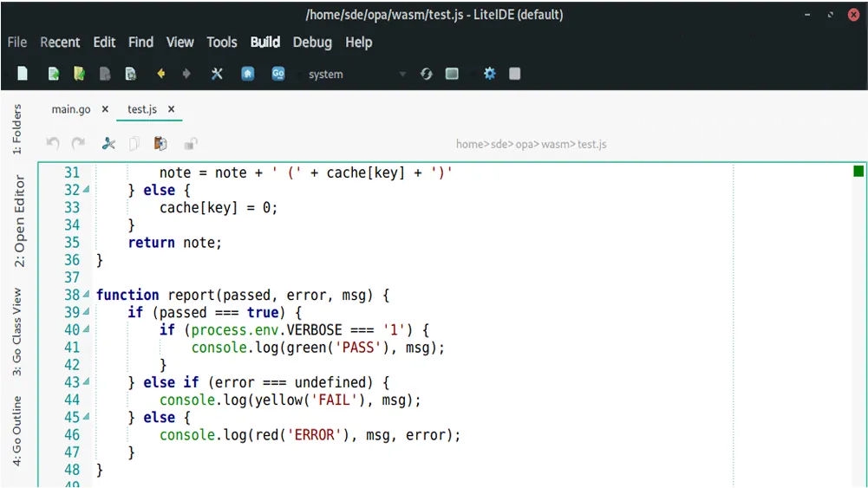Image resolution: width=868 pixels, height=488 pixels.
Task: Click 'test.js' in the breadcrumb path
Action: 592,145
